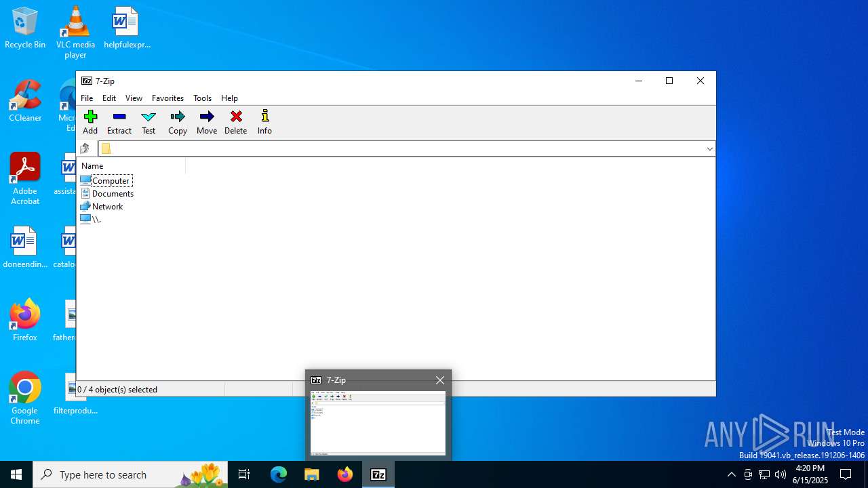Click the Add toolbar icon
Image resolution: width=868 pixels, height=488 pixels.
point(90,123)
